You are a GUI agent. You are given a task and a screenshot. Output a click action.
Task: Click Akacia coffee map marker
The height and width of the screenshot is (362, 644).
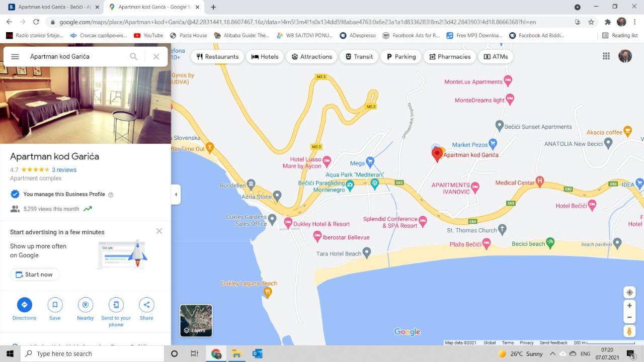[627, 131]
